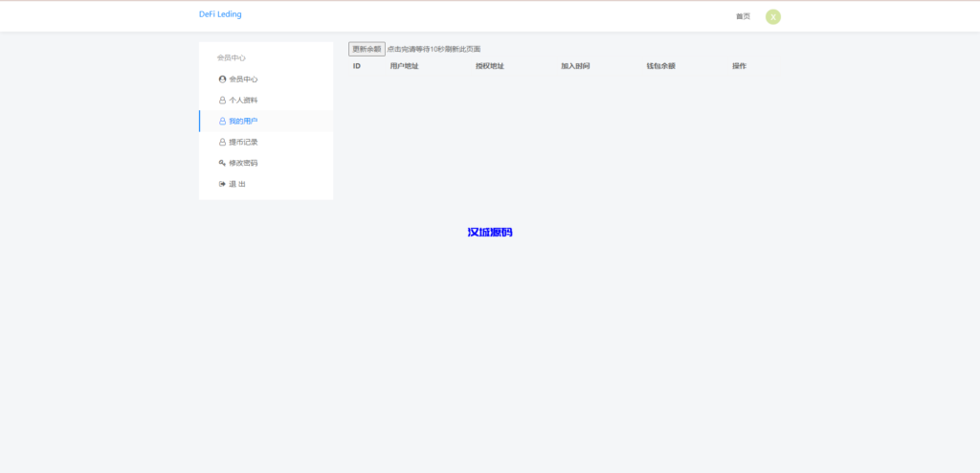The width and height of the screenshot is (980, 473).
Task: Click the 汉城源码 blue text link
Action: pyautogui.click(x=489, y=233)
